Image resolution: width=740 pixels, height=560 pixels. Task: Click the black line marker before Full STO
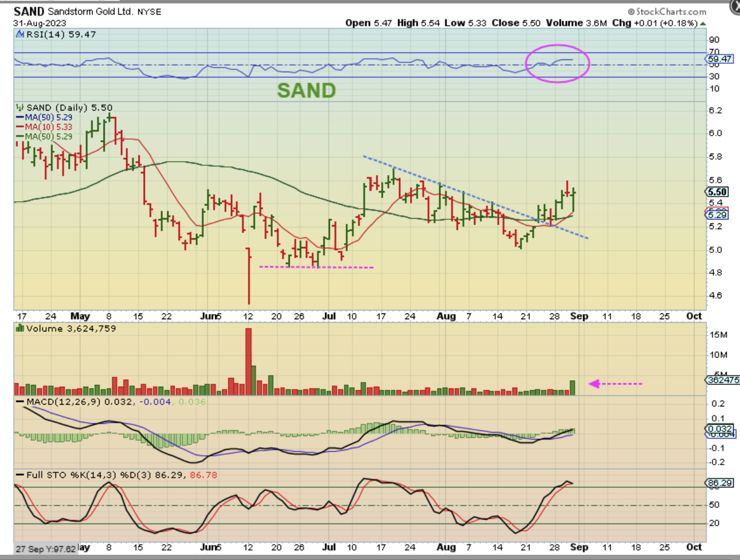pyautogui.click(x=20, y=475)
